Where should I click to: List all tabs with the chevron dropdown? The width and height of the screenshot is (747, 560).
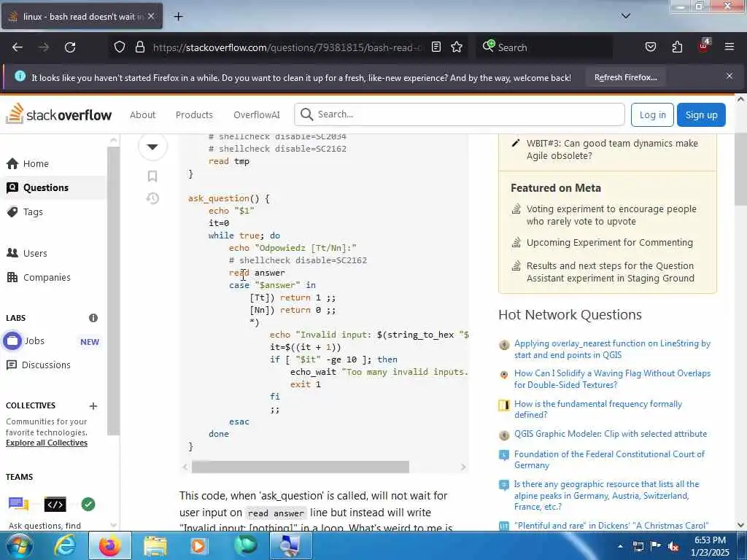(x=626, y=16)
